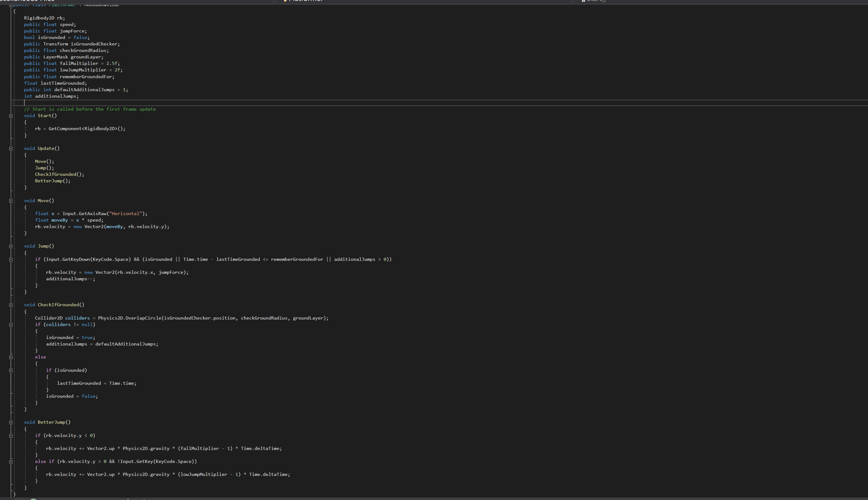Screen dimensions: 868x500
Task: Click the "Horizontal" string literal
Action: click(126, 214)
